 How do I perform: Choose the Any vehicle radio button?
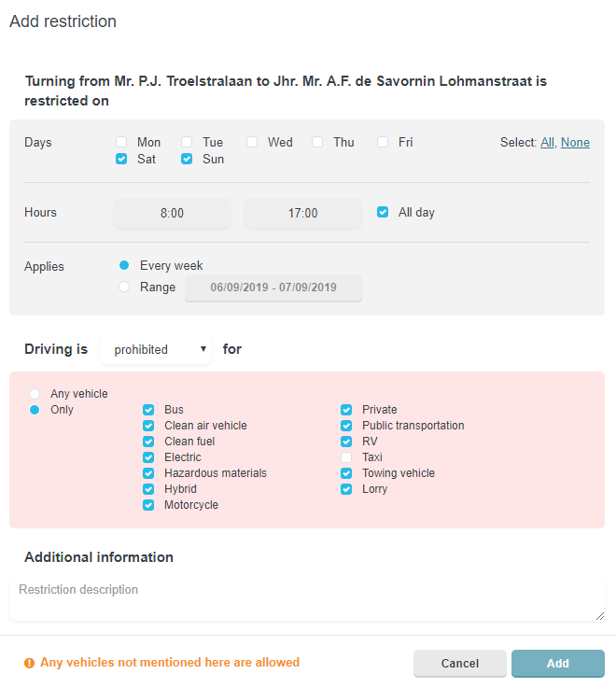[35, 394]
